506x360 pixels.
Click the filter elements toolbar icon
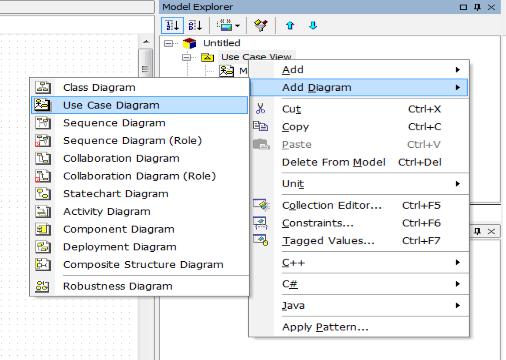[x=261, y=25]
